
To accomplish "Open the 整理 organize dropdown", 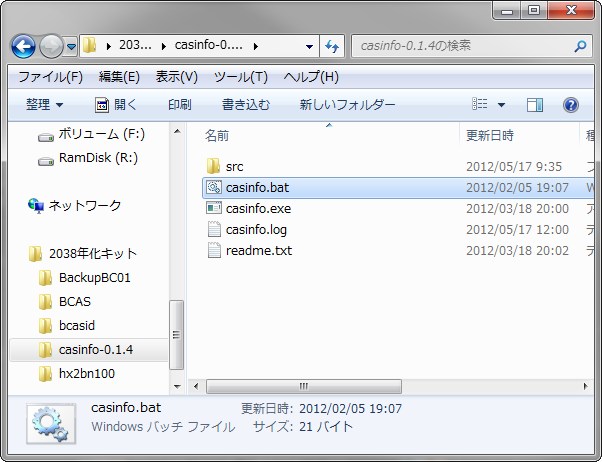I will 44,104.
